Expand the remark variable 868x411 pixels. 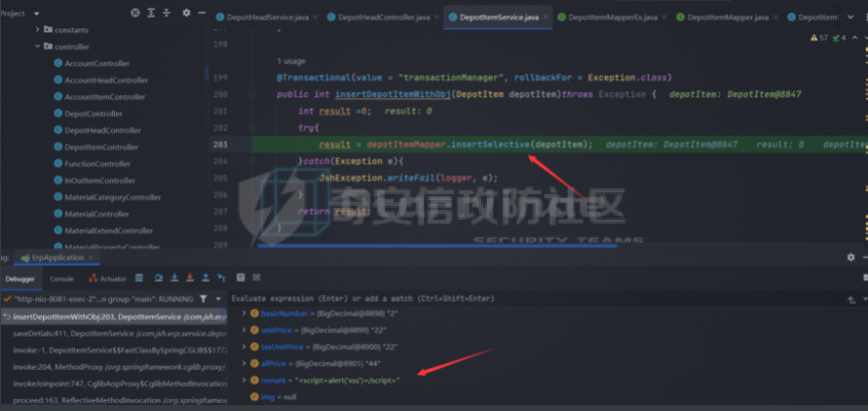point(244,380)
